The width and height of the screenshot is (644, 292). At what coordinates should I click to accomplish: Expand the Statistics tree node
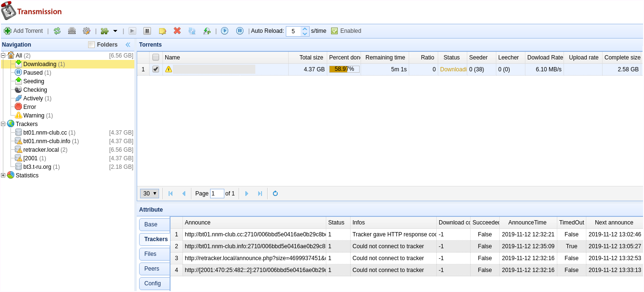3,175
